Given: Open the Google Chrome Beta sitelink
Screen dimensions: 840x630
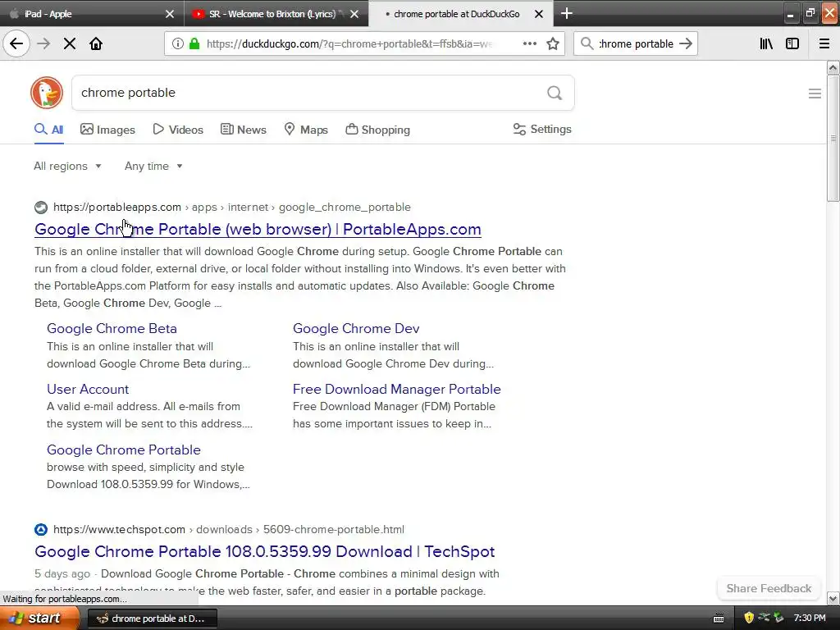Looking at the screenshot, I should point(112,328).
